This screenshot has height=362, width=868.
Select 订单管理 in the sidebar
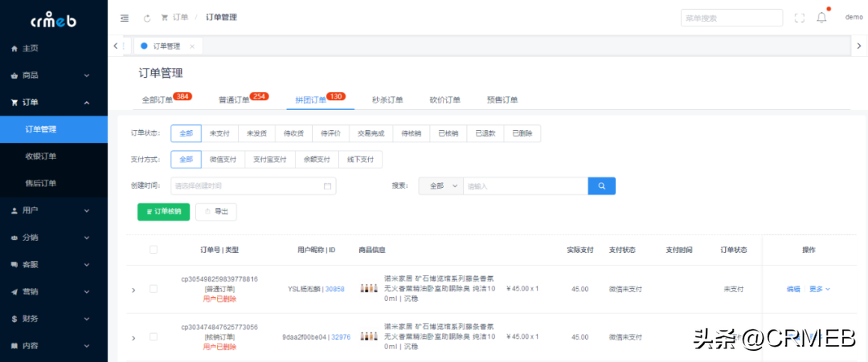point(54,129)
